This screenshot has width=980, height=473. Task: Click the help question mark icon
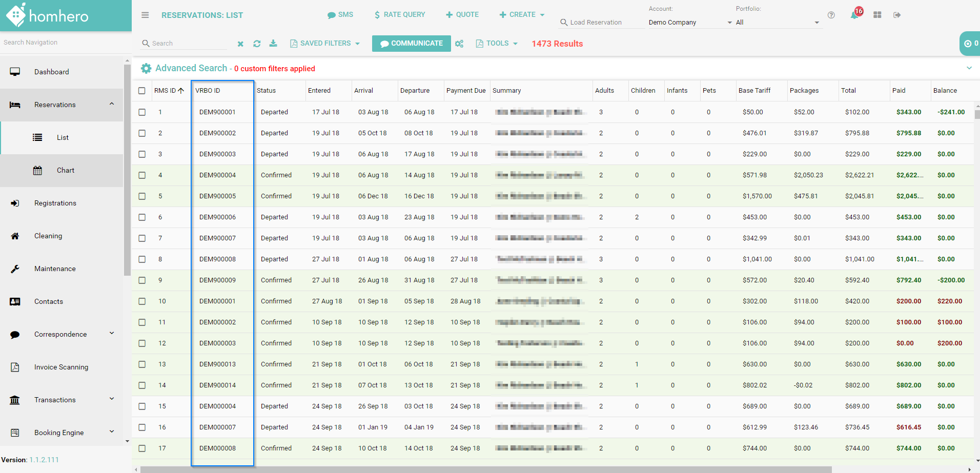pos(831,15)
